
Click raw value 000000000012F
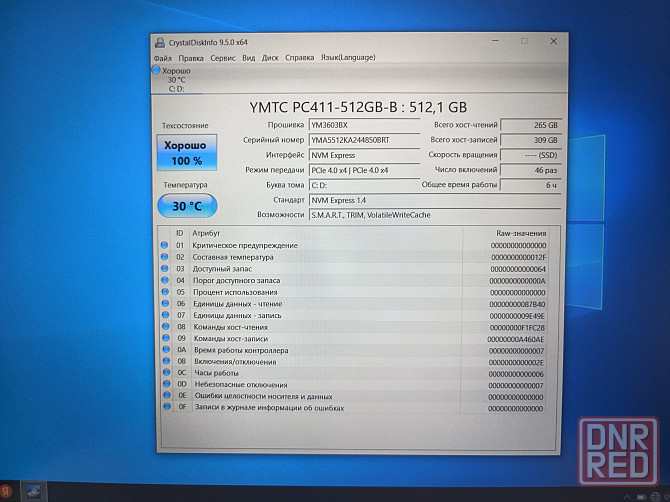coord(518,257)
